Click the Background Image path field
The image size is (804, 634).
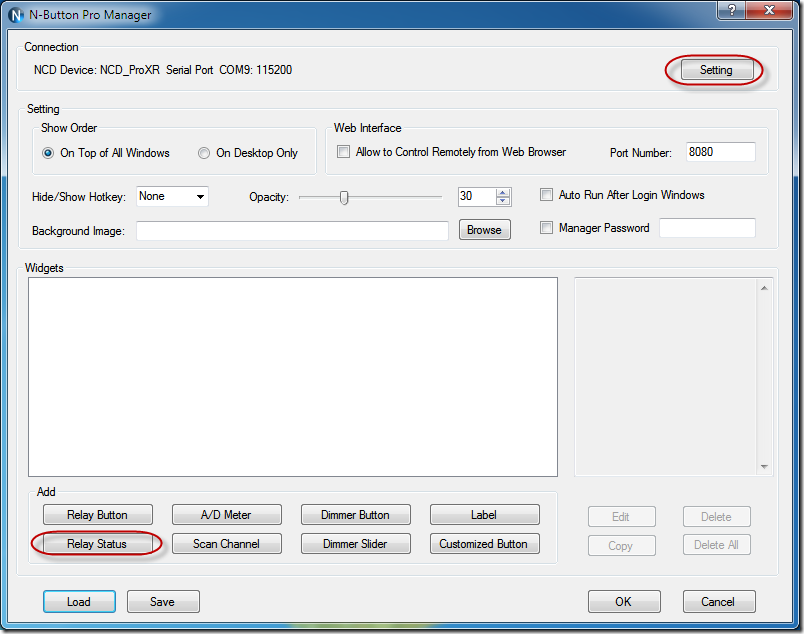[292, 231]
